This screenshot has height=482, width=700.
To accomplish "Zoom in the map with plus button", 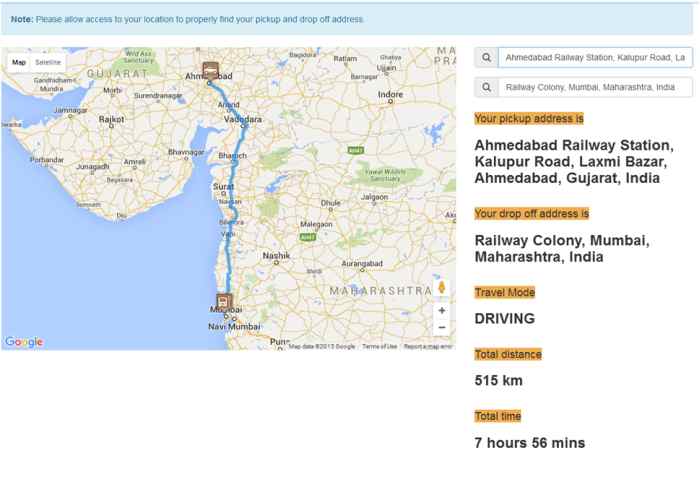I will point(442,311).
